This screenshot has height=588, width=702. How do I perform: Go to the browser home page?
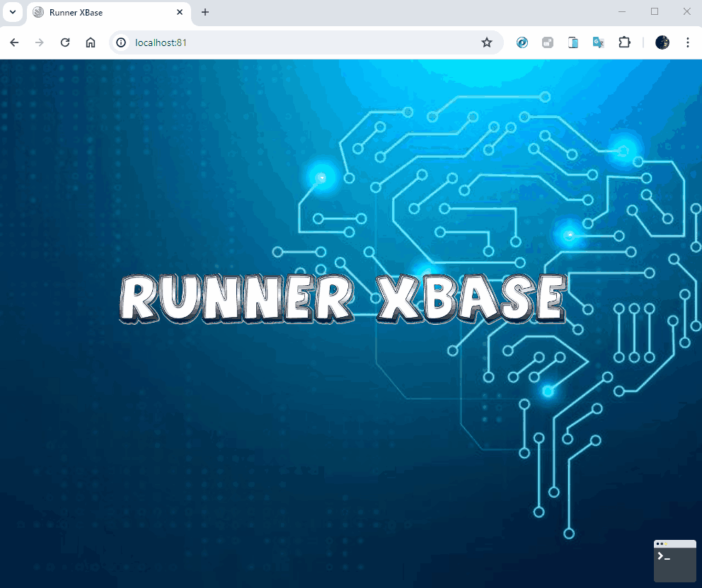click(91, 42)
